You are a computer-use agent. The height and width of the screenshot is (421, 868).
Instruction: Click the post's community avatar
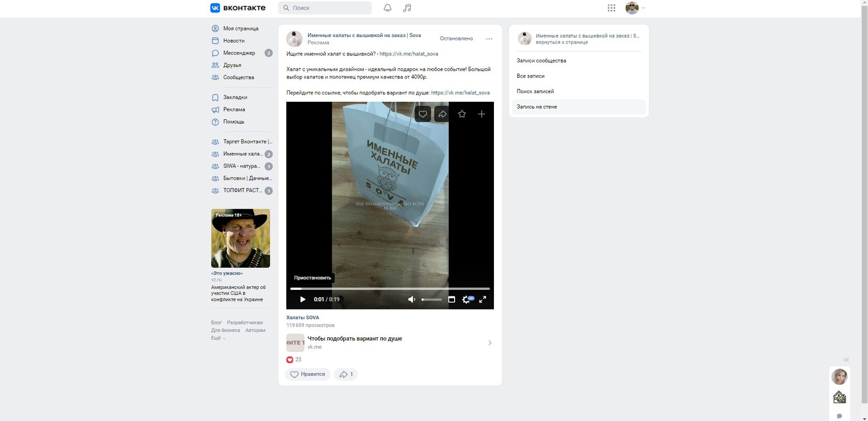pos(295,39)
